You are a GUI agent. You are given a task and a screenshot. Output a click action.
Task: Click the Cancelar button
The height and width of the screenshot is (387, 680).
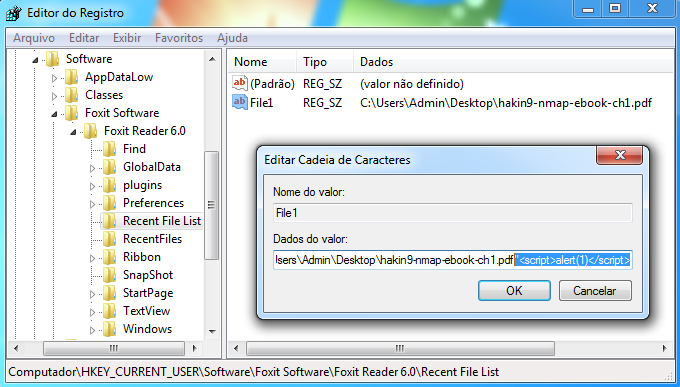tap(595, 291)
